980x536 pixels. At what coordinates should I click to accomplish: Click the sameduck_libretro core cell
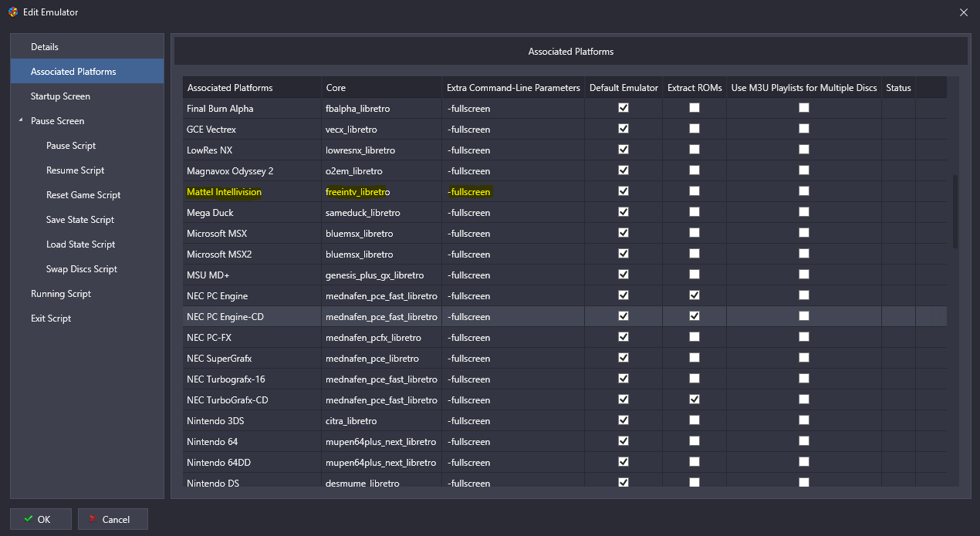point(382,213)
